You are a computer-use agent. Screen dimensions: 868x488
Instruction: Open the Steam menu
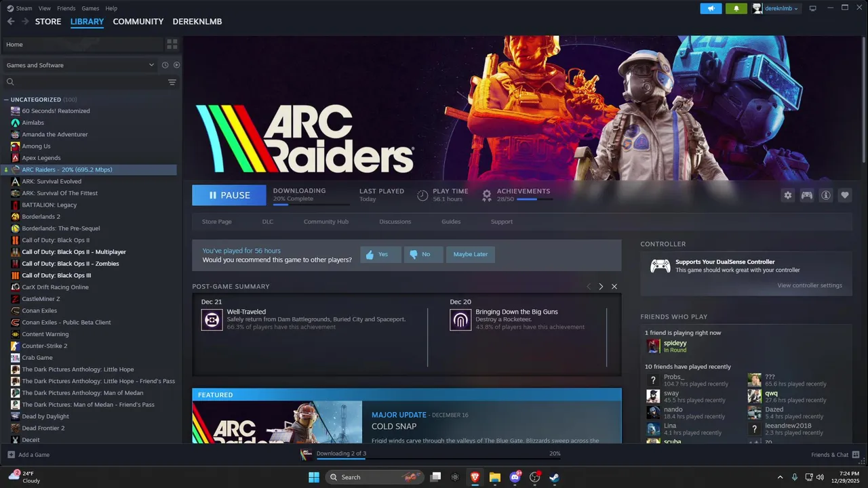(20, 8)
